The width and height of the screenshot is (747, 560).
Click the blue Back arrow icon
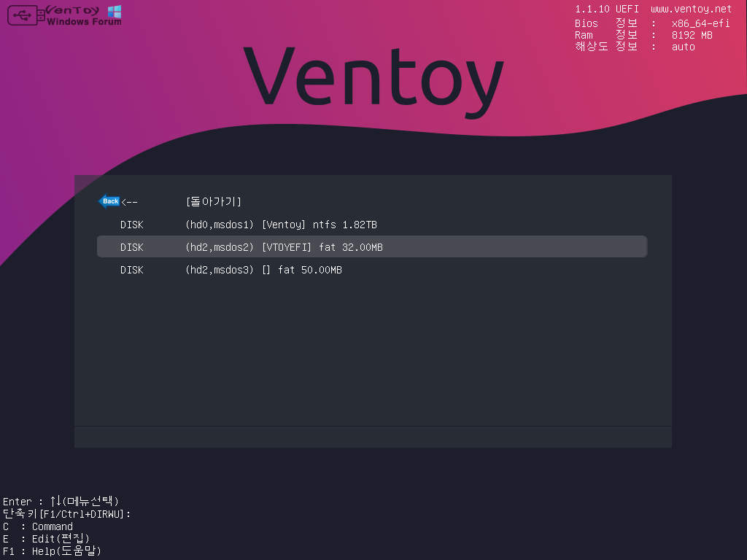[109, 201]
